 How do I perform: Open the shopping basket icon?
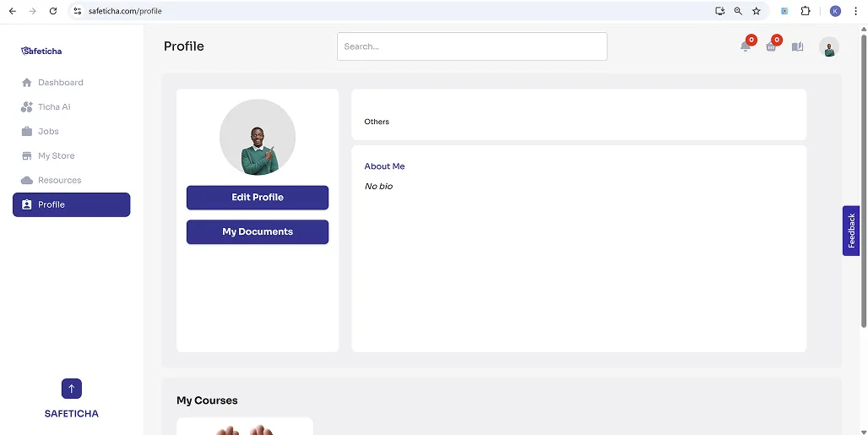coord(771,46)
